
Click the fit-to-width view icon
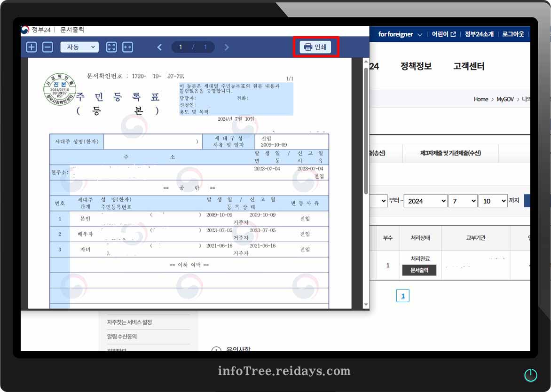point(127,47)
